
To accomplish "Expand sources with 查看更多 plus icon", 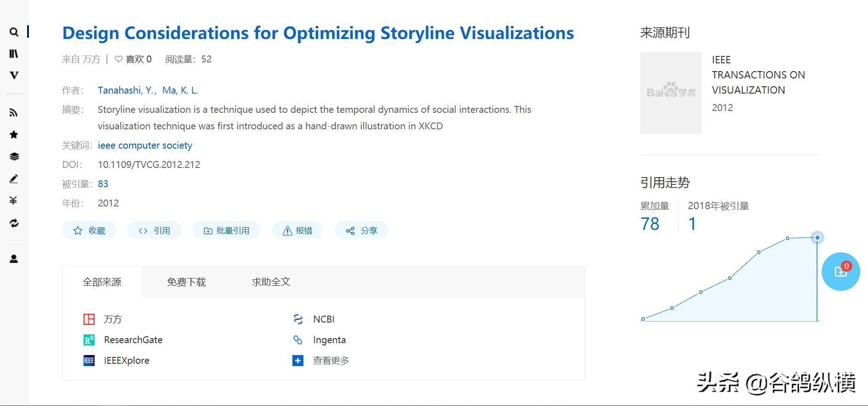I will click(298, 361).
